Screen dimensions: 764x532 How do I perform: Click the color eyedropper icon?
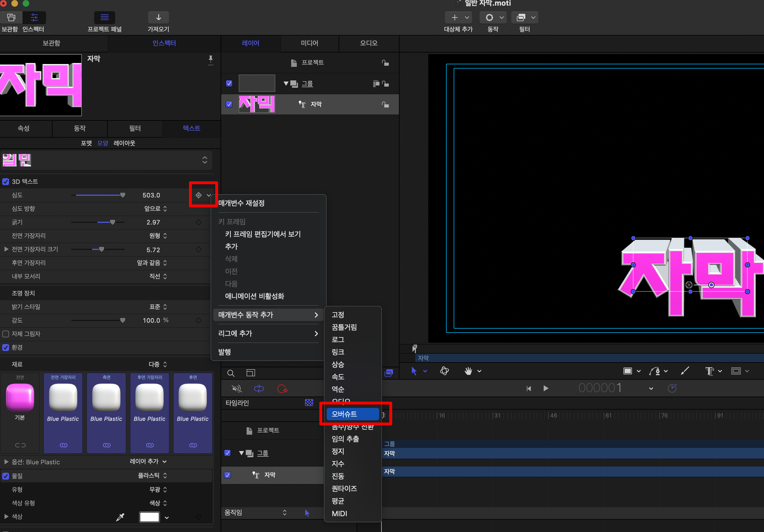120,517
